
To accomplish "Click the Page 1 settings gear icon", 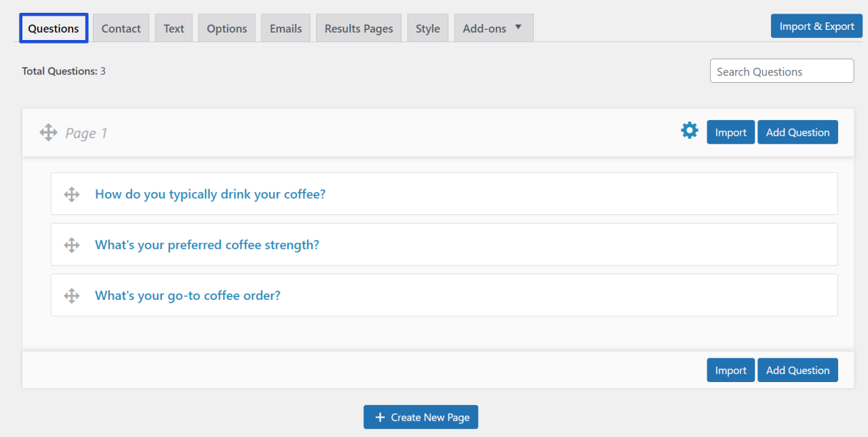I will pos(690,130).
